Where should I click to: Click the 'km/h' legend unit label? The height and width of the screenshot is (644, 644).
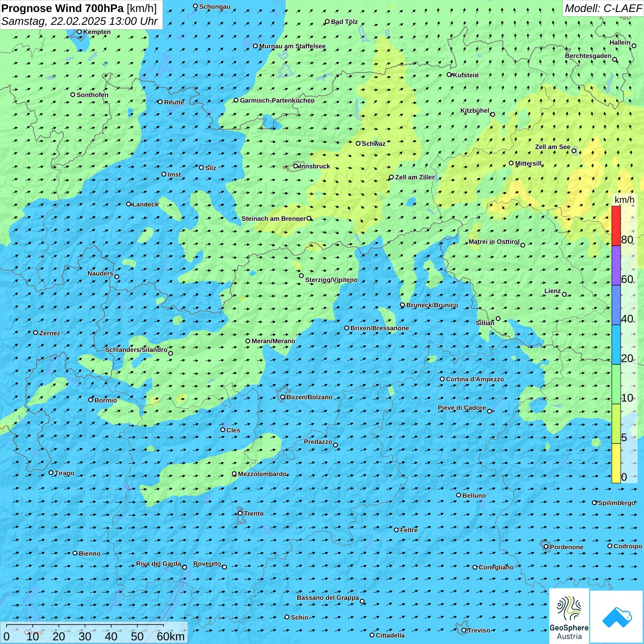coord(625,200)
